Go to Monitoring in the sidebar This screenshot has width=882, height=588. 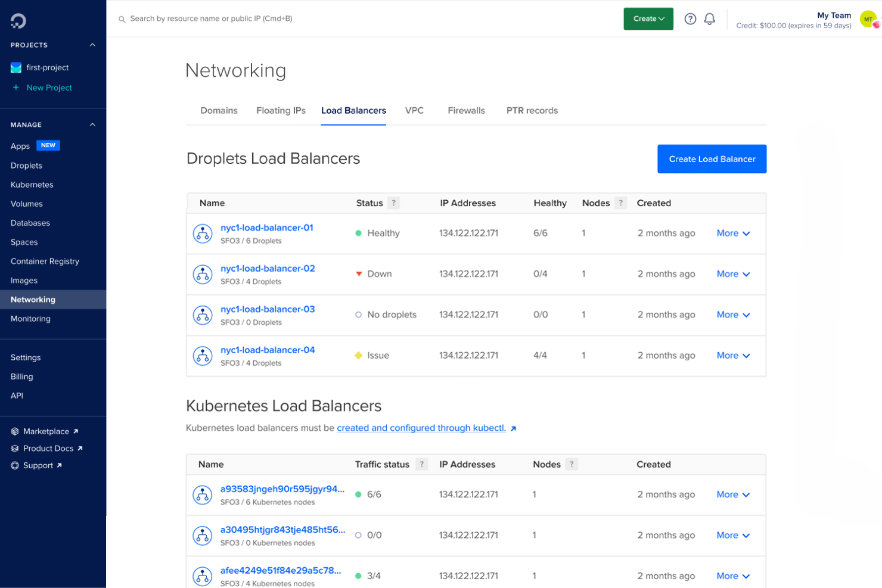point(30,319)
